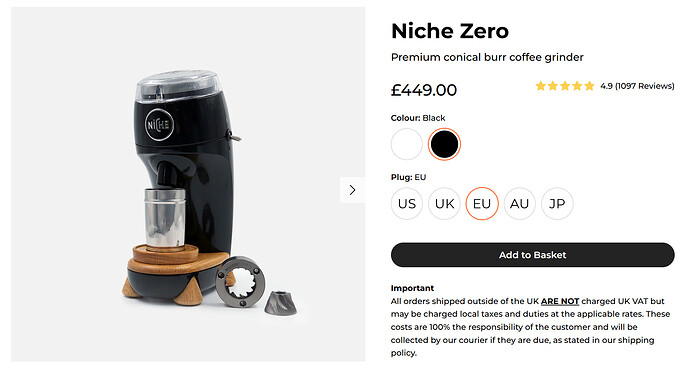The height and width of the screenshot is (367, 690).
Task: Click the Important notice heading
Action: coord(412,288)
